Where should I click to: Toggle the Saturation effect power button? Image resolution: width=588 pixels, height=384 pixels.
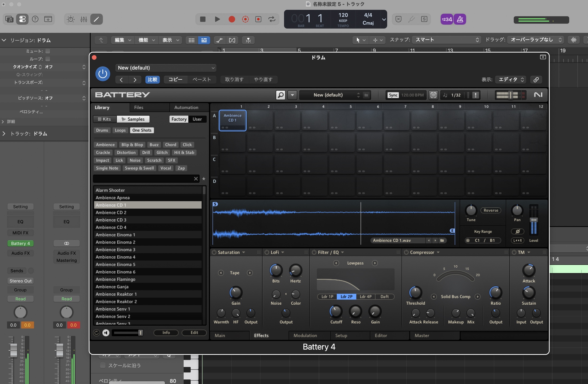[214, 252]
